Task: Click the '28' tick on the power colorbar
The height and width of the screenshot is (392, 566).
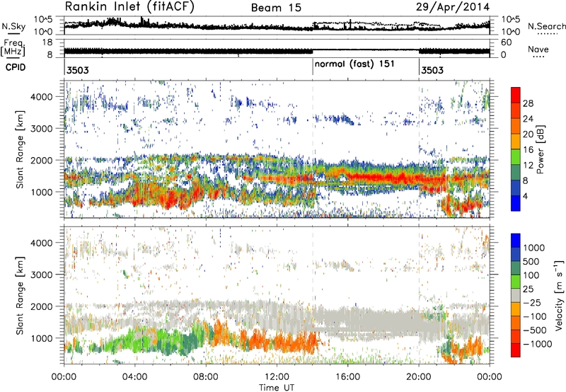Action: click(528, 103)
